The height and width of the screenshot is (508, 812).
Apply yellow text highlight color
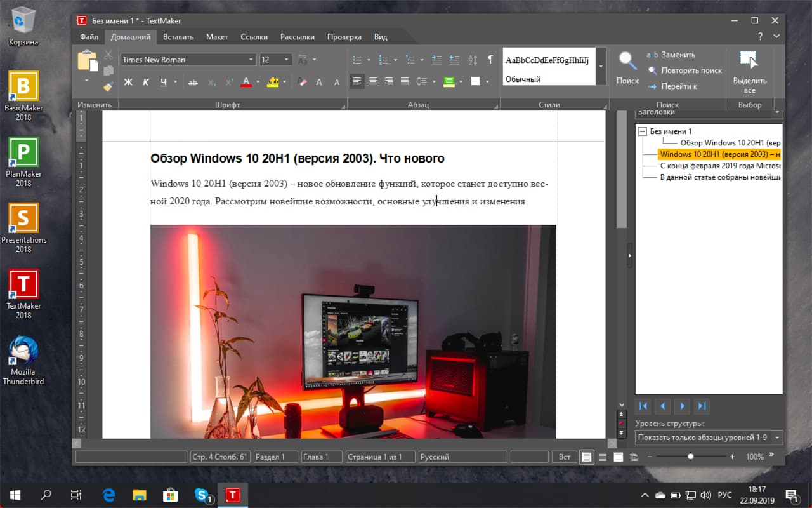[273, 82]
